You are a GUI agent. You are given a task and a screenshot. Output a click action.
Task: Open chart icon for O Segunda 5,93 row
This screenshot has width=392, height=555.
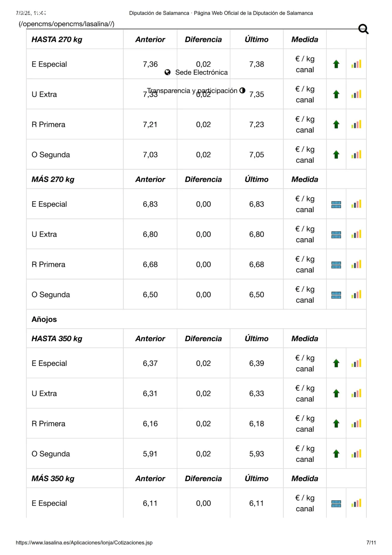(x=356, y=454)
